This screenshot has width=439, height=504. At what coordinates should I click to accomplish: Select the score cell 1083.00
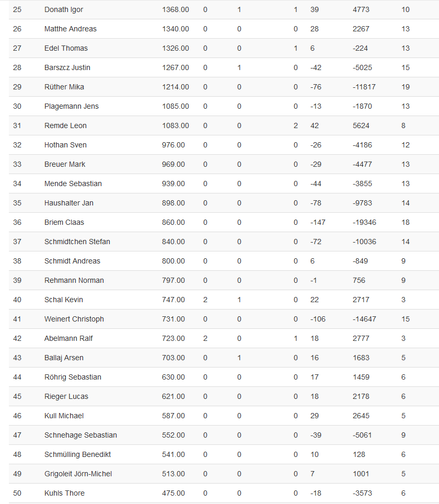176,125
